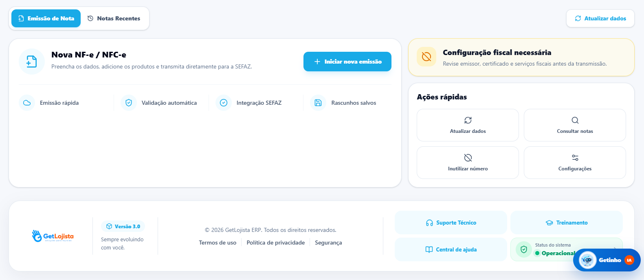Click the Integração SEFAZ label
Image resolution: width=644 pixels, height=280 pixels.
click(259, 103)
